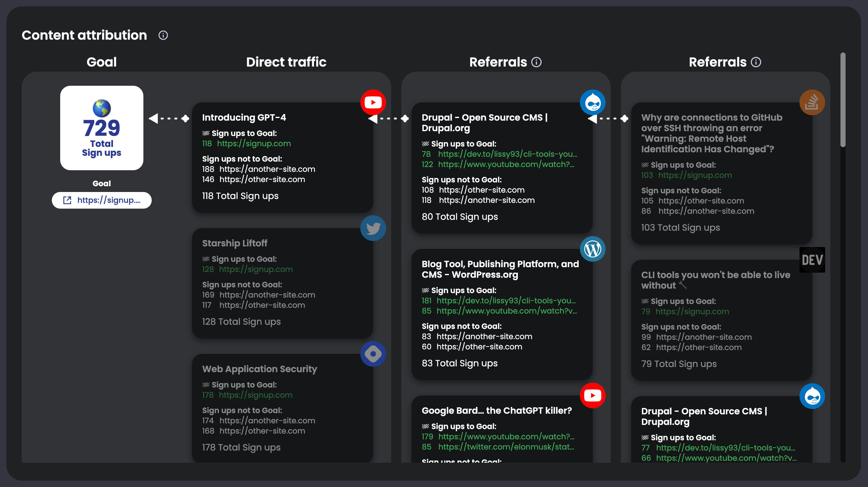Open other-site.com link with 60 sign ups
The image size is (868, 487).
(x=479, y=347)
